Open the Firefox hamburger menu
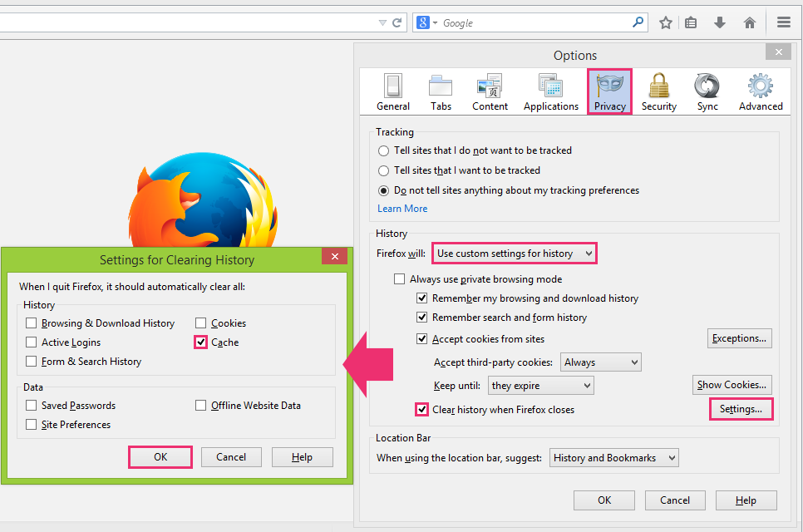 tap(784, 22)
